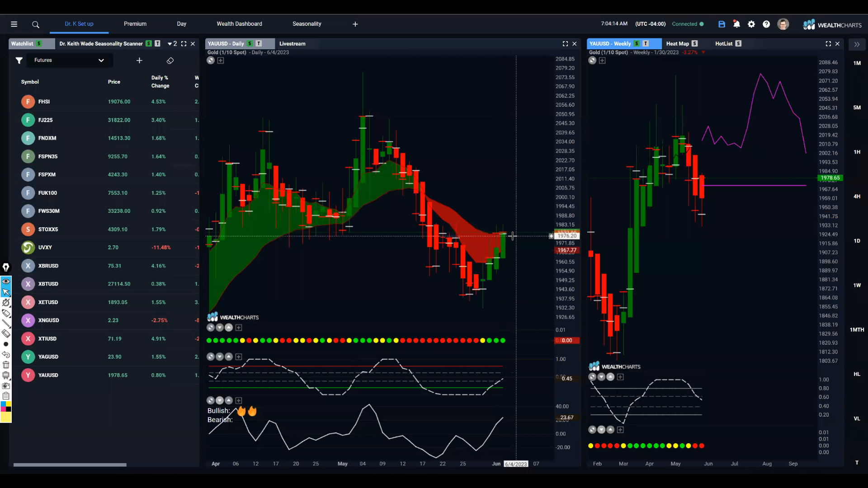Open the Seasonality tab
The width and height of the screenshot is (868, 488).
point(307,24)
